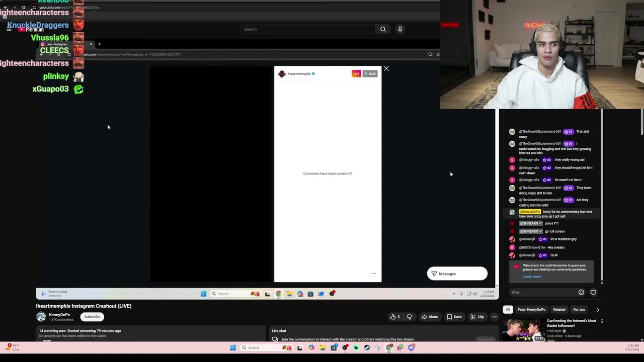The width and height of the screenshot is (644, 362).
Task: Click the YouTube Premium logo
Action: coord(31,30)
